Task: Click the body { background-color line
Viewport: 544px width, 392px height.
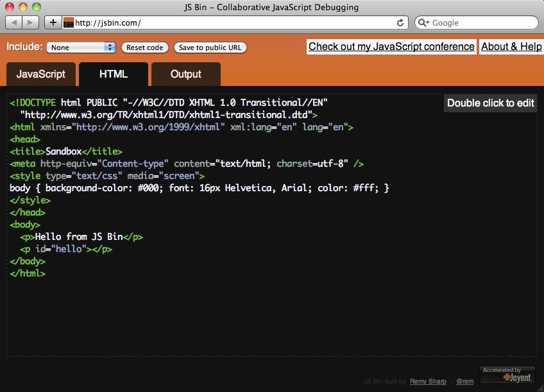Action: (200, 188)
